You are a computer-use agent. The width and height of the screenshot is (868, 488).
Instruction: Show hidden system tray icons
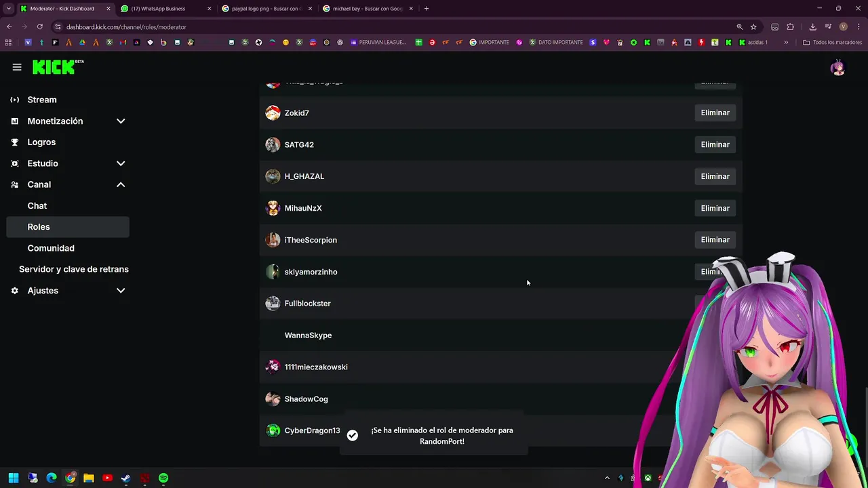(x=607, y=478)
